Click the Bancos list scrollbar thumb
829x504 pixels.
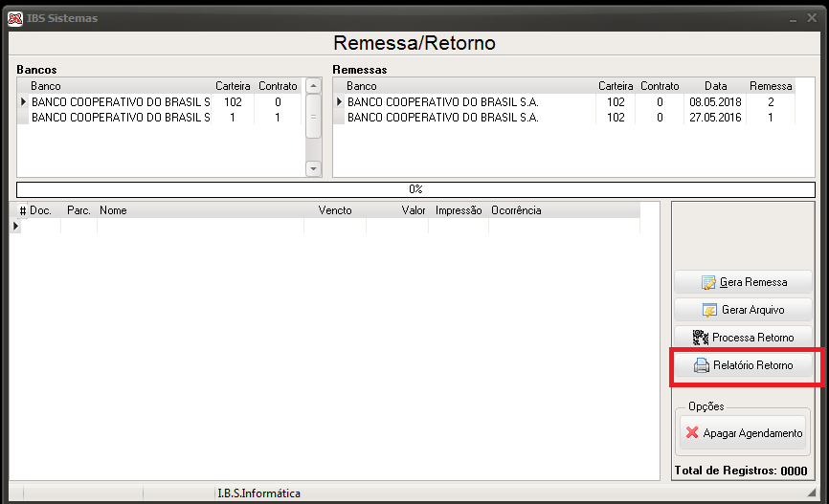click(314, 117)
